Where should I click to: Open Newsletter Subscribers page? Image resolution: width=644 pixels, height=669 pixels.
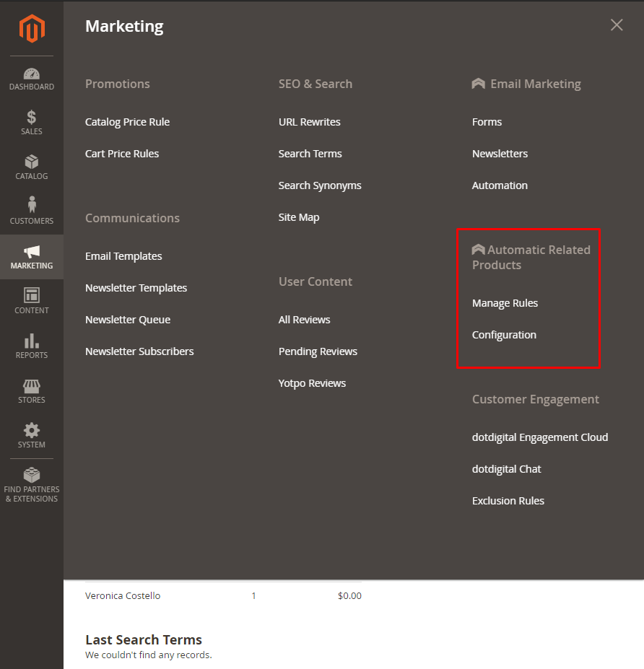(139, 351)
